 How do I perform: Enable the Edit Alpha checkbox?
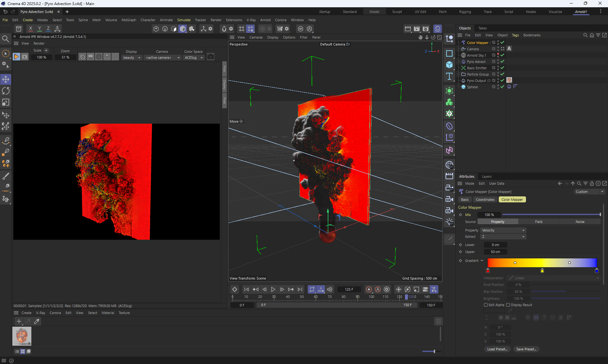click(486, 305)
